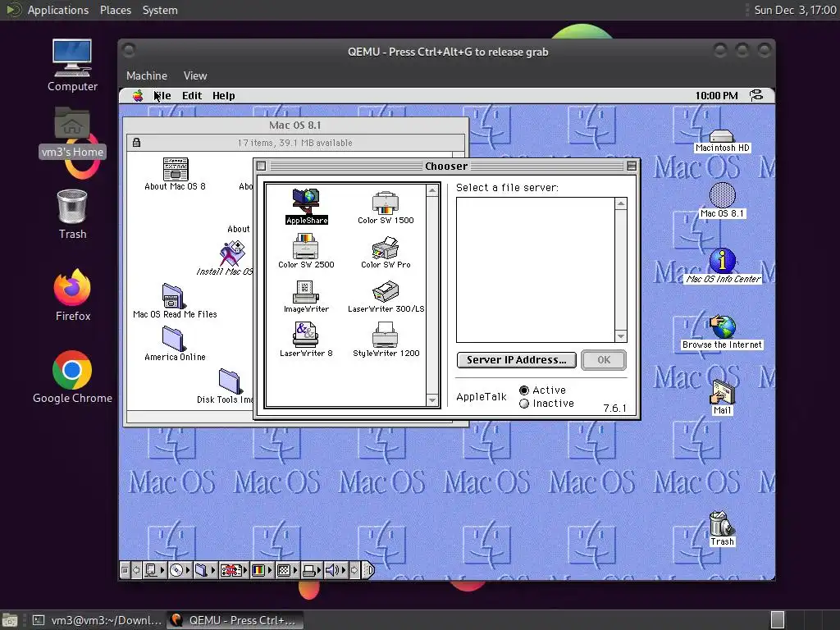The width and height of the screenshot is (840, 630).
Task: Select the LaserWriter 8 driver icon
Action: 306,340
